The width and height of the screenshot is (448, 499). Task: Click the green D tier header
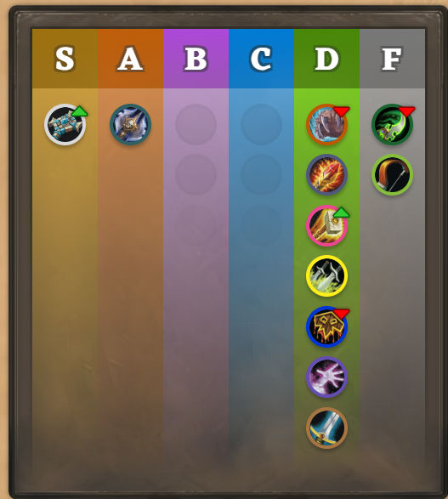(x=326, y=59)
